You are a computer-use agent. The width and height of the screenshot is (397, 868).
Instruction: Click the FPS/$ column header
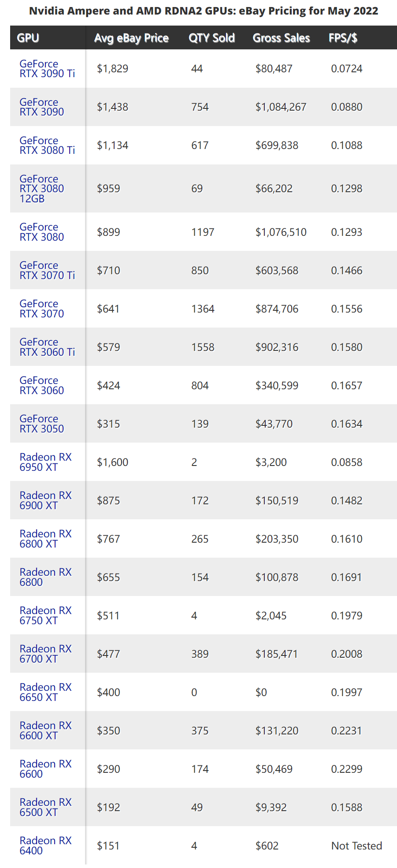coord(343,38)
